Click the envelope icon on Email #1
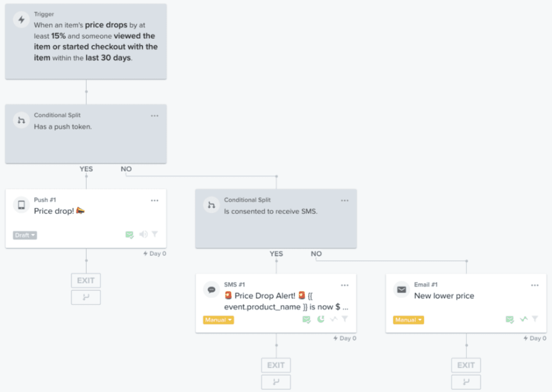This screenshot has height=392, width=552. pyautogui.click(x=401, y=290)
